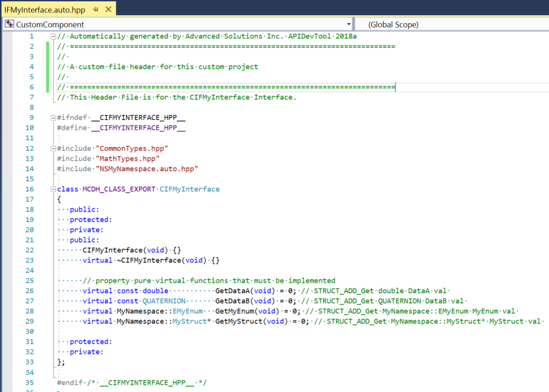Click the CustomComponent component icon in navigation bar
The width and height of the screenshot is (549, 392).
tap(9, 24)
